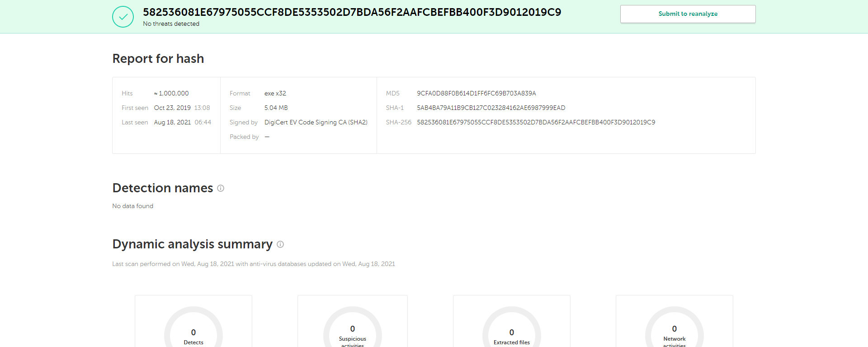Viewport: 868px width, 347px height.
Task: Click the 'SHA-256' label in the table
Action: tap(399, 122)
